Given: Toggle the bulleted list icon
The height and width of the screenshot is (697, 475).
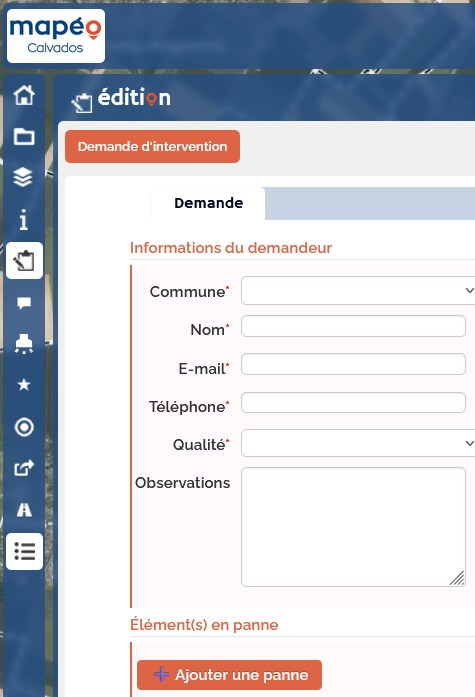Looking at the screenshot, I should pos(24,551).
